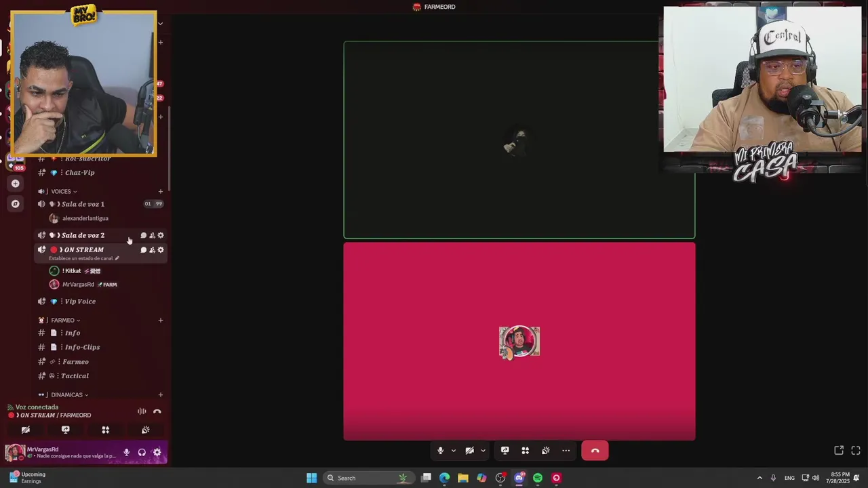868x488 pixels.
Task: Select the top participant video tile
Action: pos(519,140)
